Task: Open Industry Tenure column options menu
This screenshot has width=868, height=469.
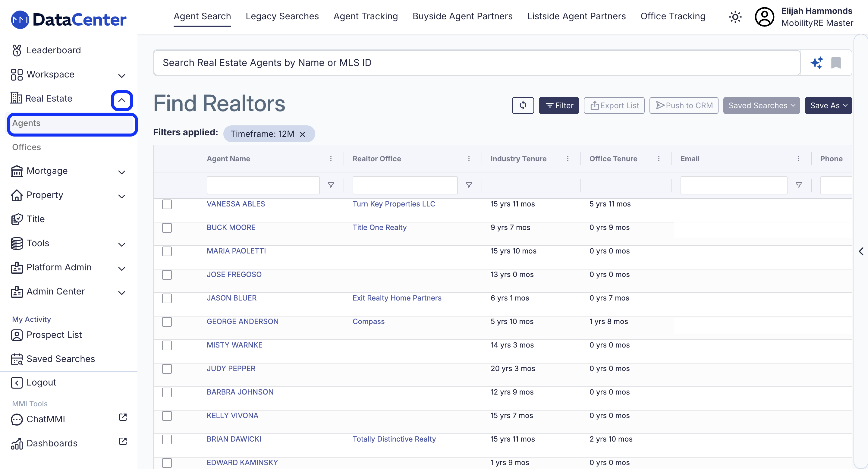Action: coord(568,159)
